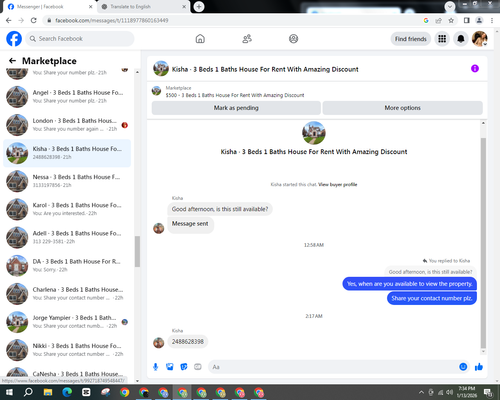Open the Groups icon in top navigation
Image resolution: width=500 pixels, height=400 pixels.
point(293,39)
